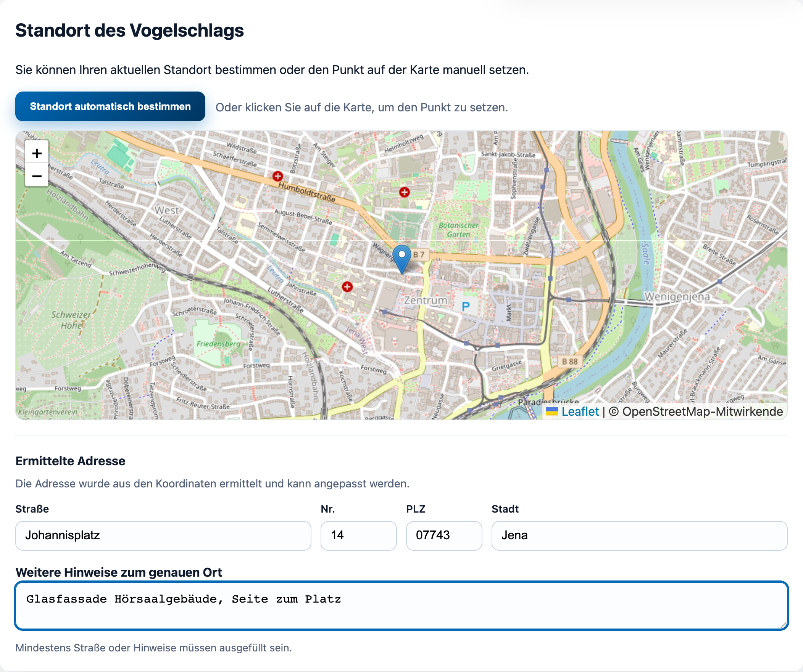Focus the PLZ field containing 07743

(444, 535)
